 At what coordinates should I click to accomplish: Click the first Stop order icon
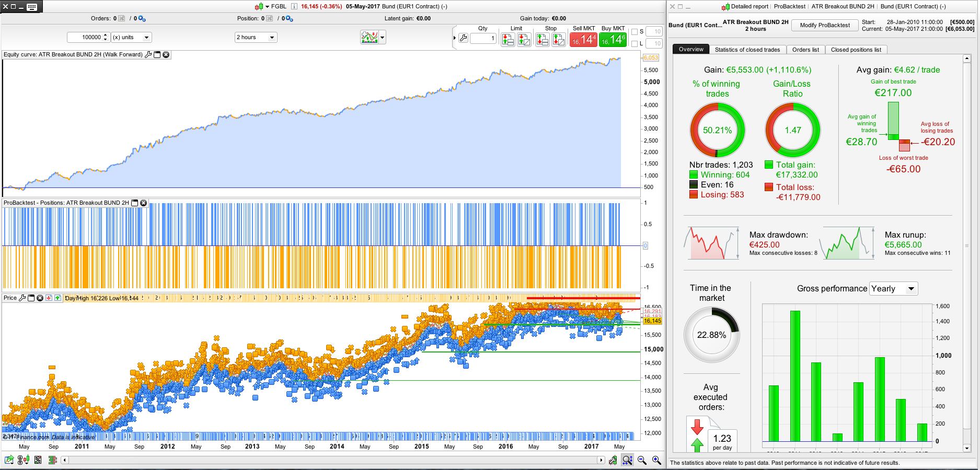(x=542, y=39)
